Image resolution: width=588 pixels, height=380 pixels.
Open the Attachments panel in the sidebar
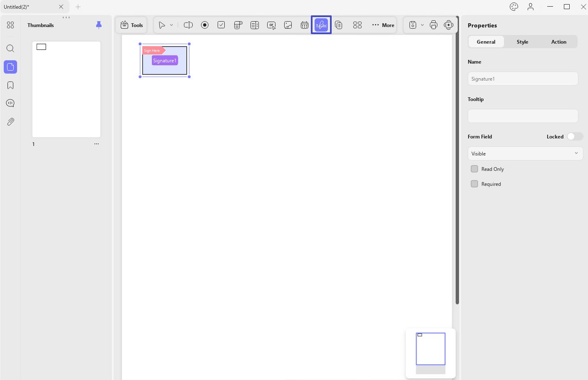point(10,121)
